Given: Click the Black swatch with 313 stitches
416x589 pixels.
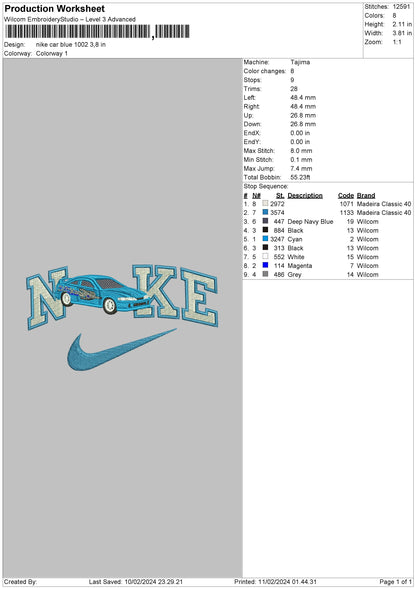Looking at the screenshot, I should point(265,248).
